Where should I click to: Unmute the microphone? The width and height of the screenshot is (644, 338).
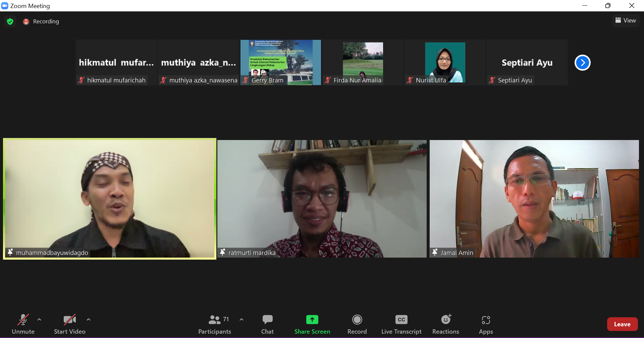point(23,324)
